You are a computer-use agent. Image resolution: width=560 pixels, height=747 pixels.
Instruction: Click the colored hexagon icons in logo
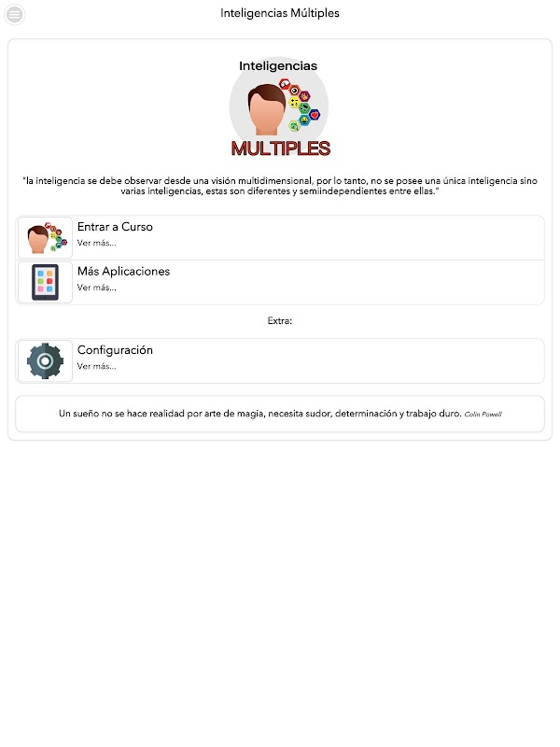pyautogui.click(x=300, y=106)
